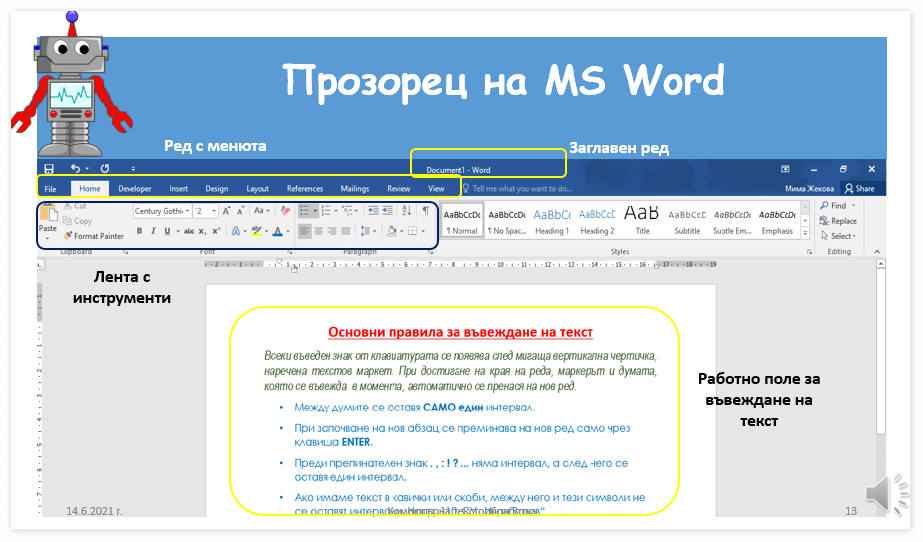Apply the Heading 1 style
Viewport: 923px width, 542px height.
(552, 222)
